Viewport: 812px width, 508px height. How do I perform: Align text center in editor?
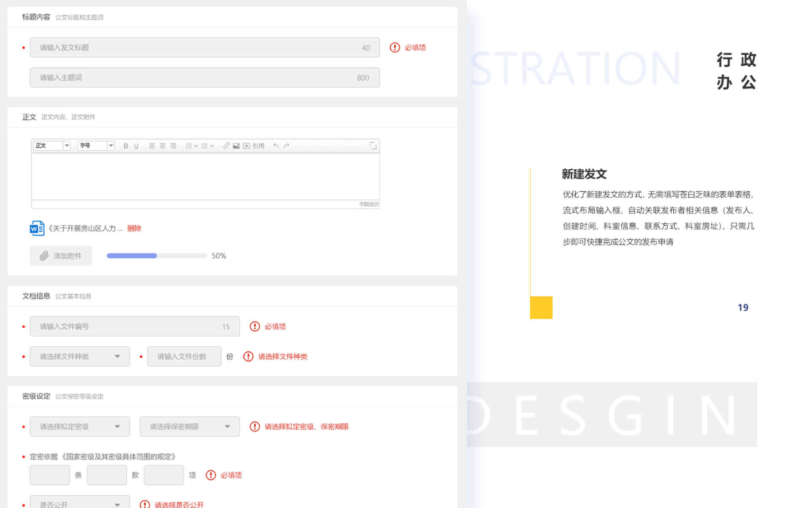(x=162, y=146)
